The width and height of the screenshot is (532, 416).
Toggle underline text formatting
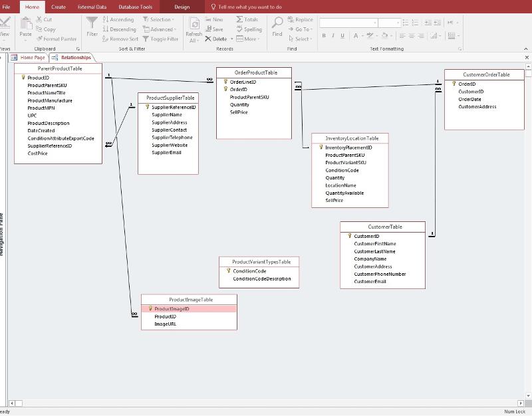[342, 36]
